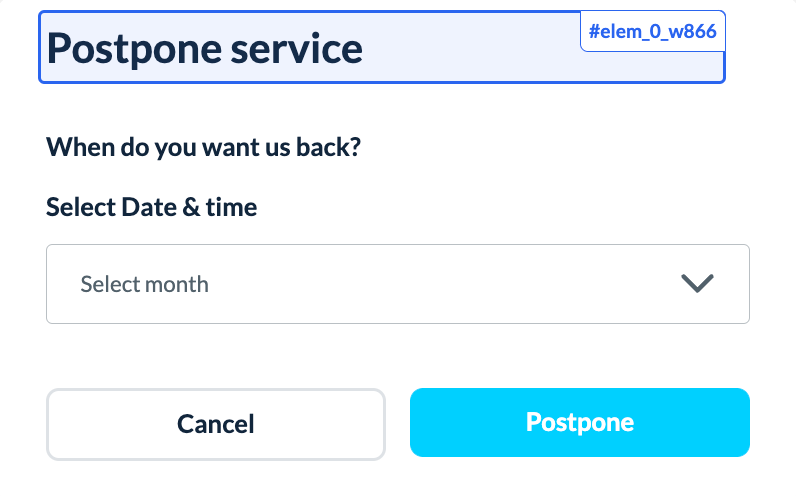This screenshot has width=796, height=496.
Task: Click the question text under the title
Action: click(204, 148)
